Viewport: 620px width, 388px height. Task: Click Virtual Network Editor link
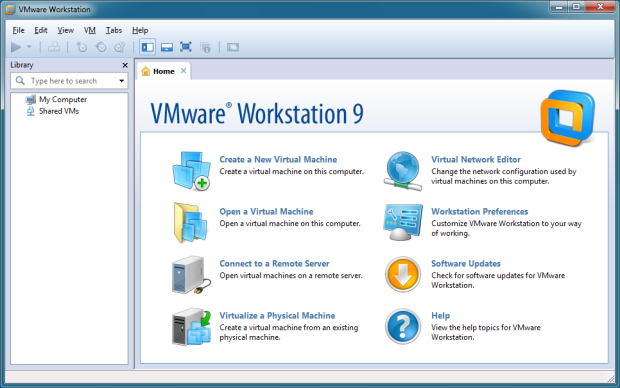point(476,159)
